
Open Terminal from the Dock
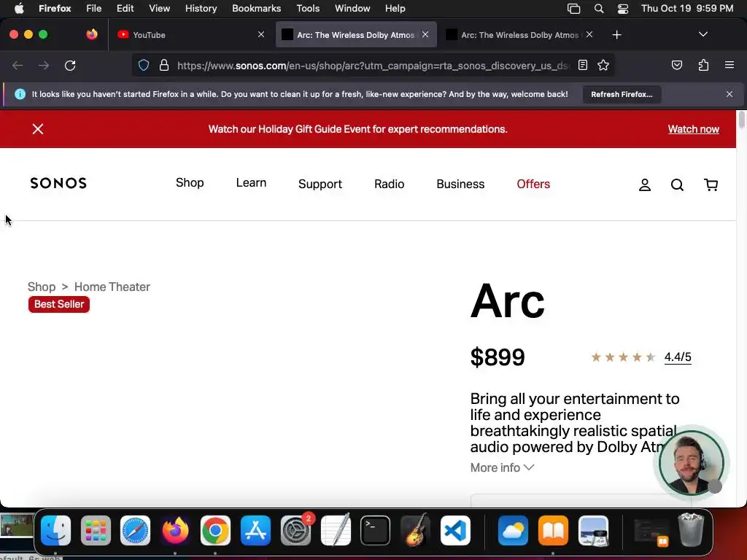click(x=376, y=531)
